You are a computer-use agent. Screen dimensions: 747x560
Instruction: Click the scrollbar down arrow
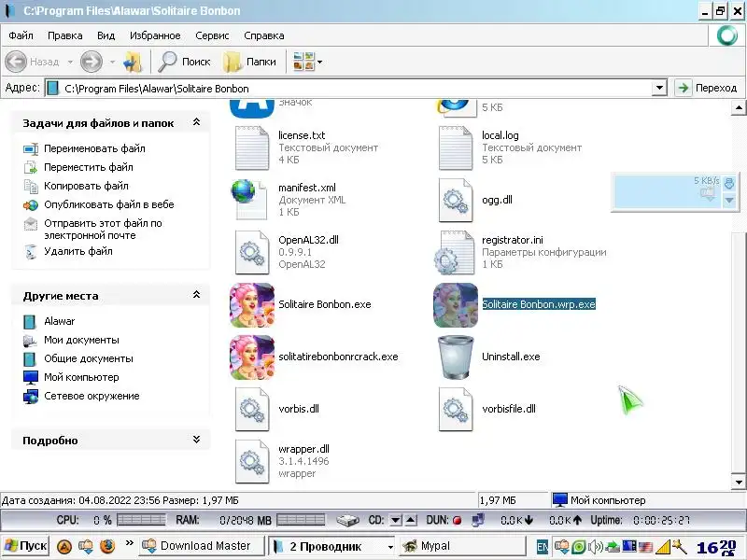[x=738, y=482]
